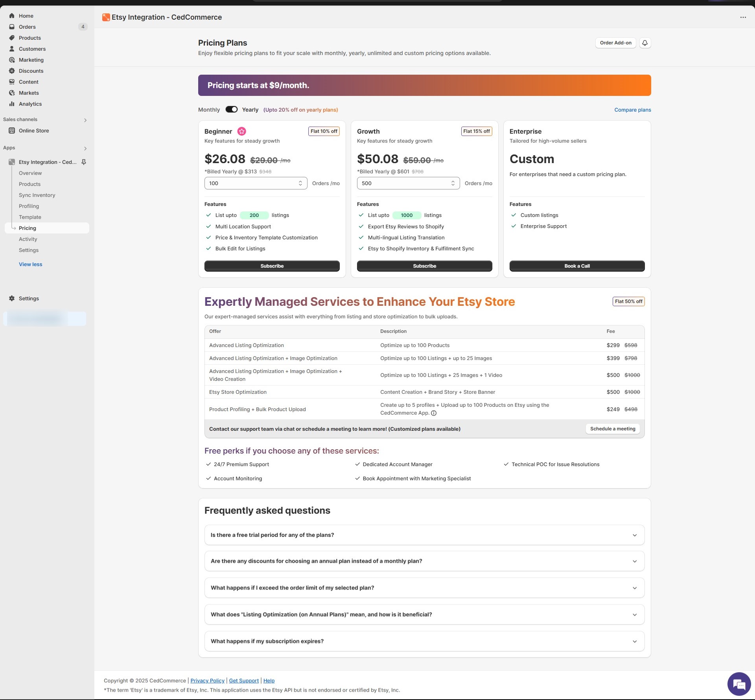Viewport: 755px width, 700px height.
Task: Open the Compare plans link
Action: pyautogui.click(x=633, y=110)
